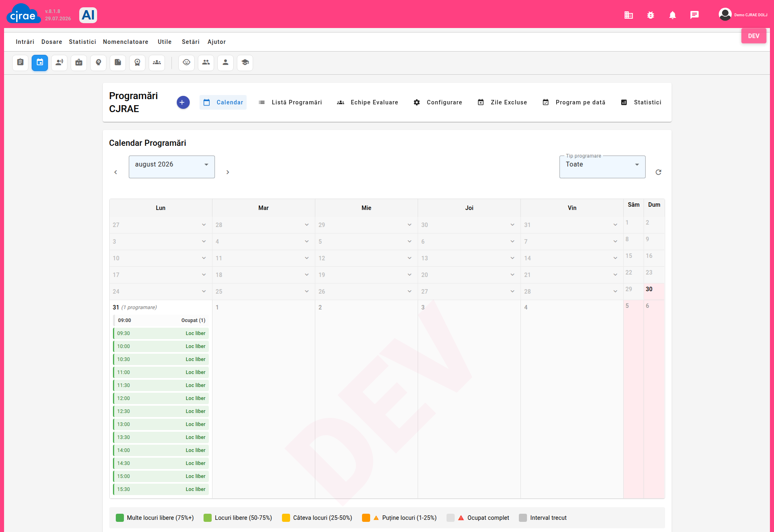This screenshot has width=774, height=532.
Task: Select the calendar appointments toolbar icon
Action: (x=40, y=63)
